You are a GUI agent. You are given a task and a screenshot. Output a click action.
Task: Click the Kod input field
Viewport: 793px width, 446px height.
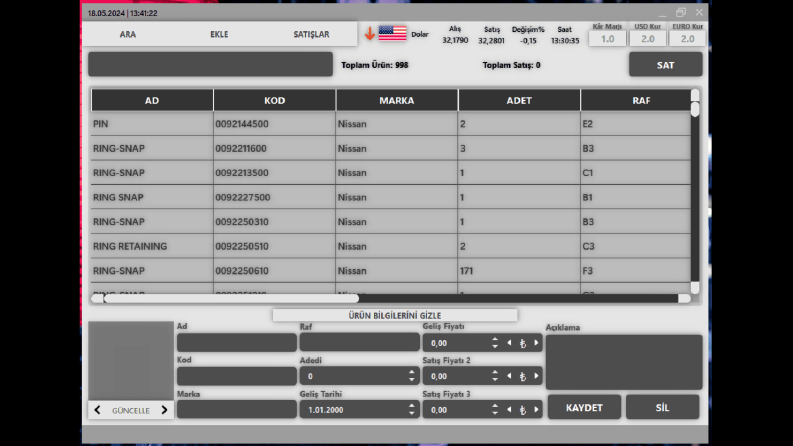[x=237, y=376]
